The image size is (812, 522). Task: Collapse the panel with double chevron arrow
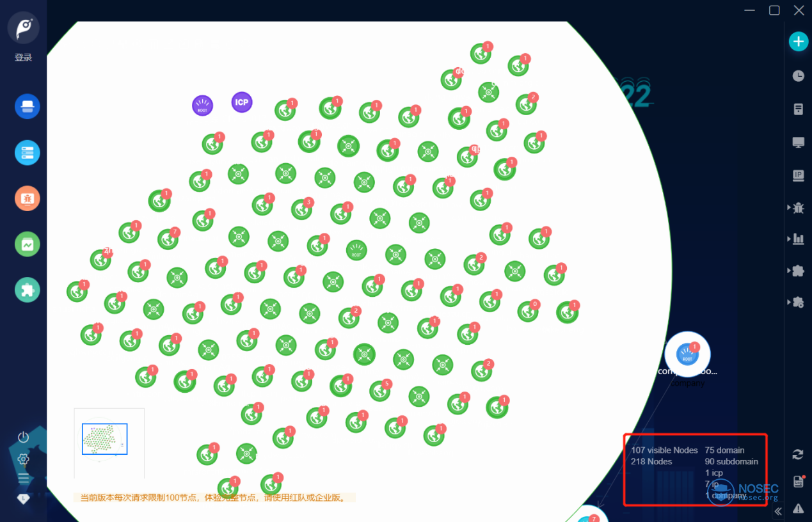click(778, 511)
